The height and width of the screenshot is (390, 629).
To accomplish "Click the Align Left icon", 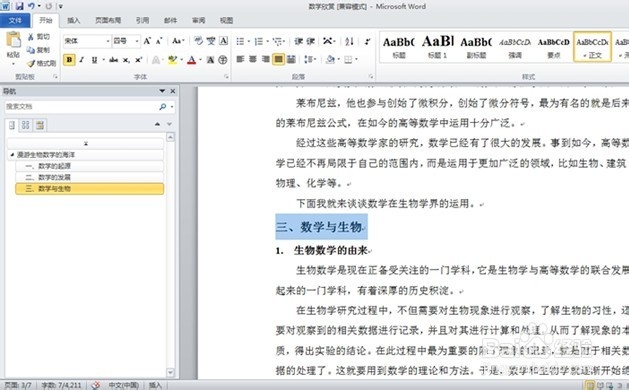I will 240,59.
